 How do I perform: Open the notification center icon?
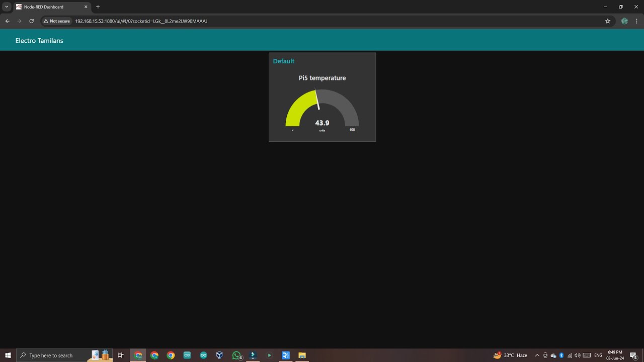click(633, 355)
